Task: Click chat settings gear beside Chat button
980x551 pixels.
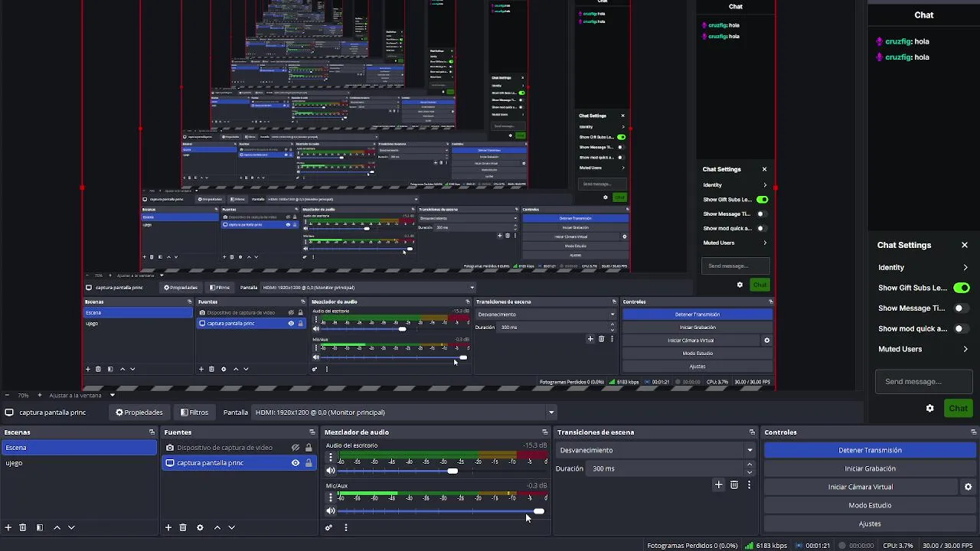Action: coord(930,408)
